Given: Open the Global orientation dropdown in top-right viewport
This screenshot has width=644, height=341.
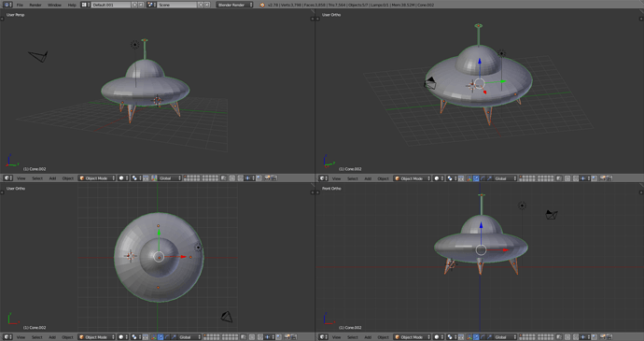Looking at the screenshot, I should 505,178.
